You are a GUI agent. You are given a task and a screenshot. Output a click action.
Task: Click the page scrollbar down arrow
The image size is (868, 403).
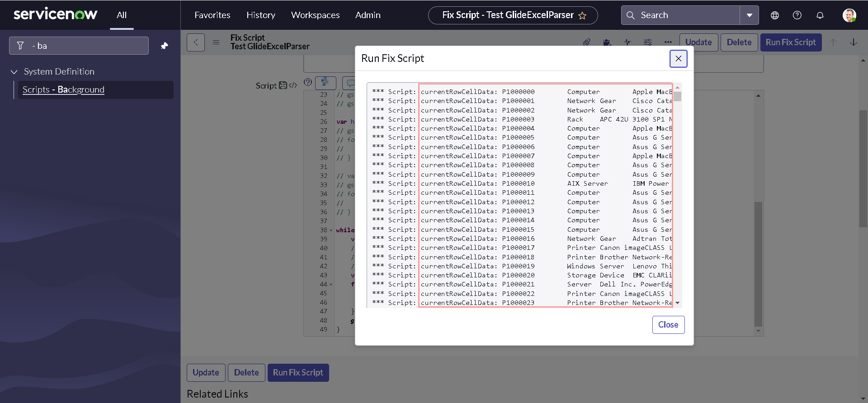(863, 399)
